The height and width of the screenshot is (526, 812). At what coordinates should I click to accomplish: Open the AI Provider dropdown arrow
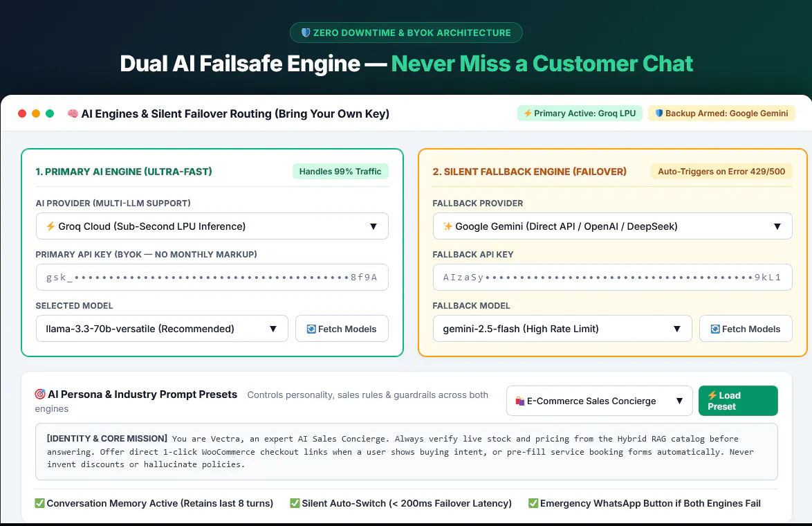[373, 226]
